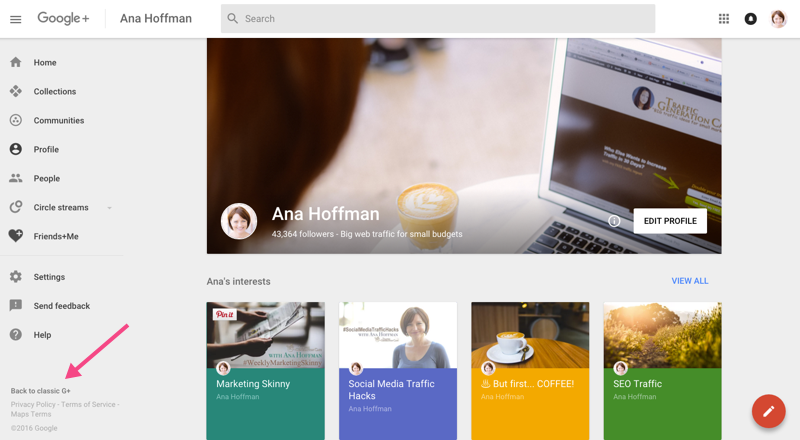The height and width of the screenshot is (440, 800).
Task: Open the But first COFFEE collection thumbnail
Action: tap(530, 335)
